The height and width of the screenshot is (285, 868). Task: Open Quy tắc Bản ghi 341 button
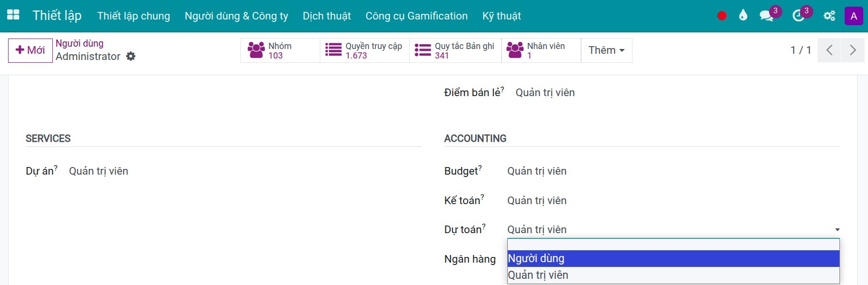click(x=455, y=50)
